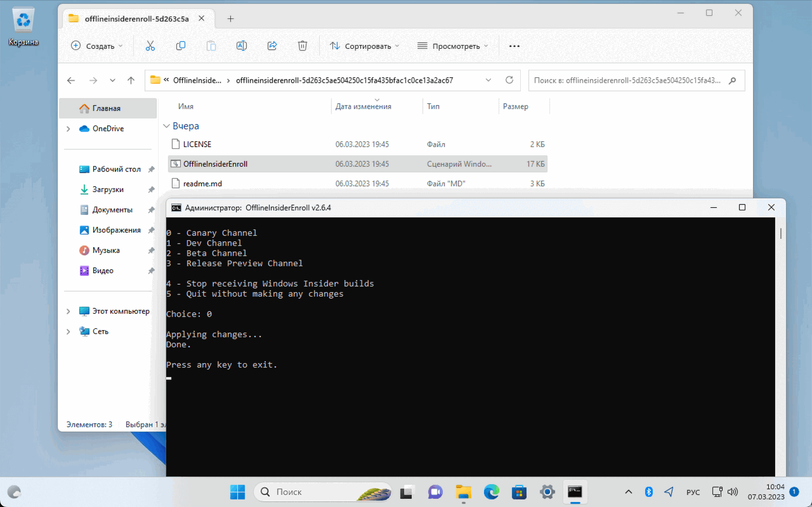The height and width of the screenshot is (507, 812).
Task: Open the Создать (New) dropdown
Action: tap(97, 46)
